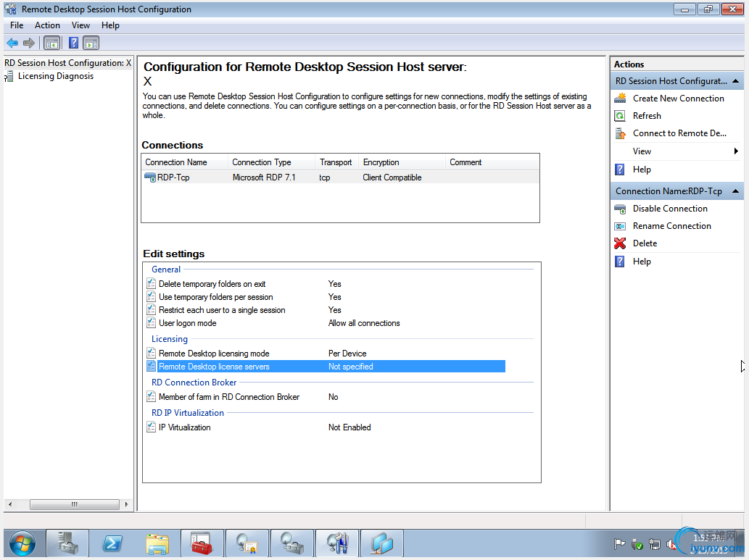The height and width of the screenshot is (560, 749).
Task: Click the red X Delete icon
Action: pos(620,243)
